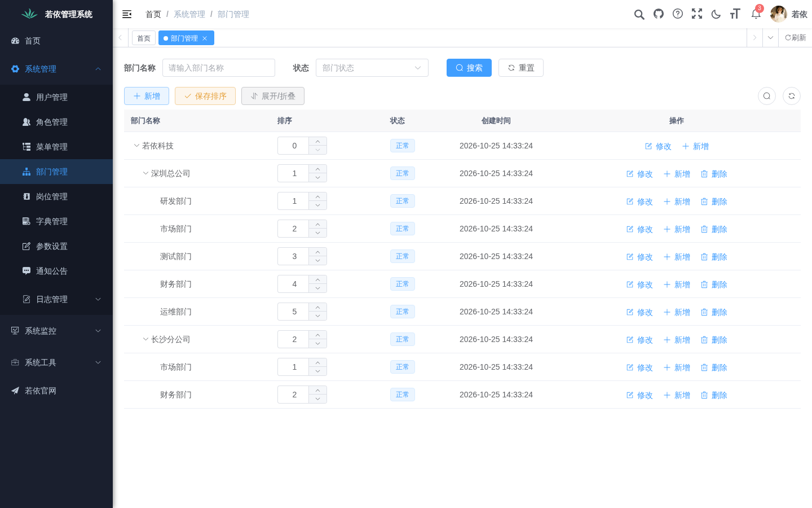Switch to the 首页 tab
Image resolution: width=812 pixels, height=508 pixels.
point(144,38)
